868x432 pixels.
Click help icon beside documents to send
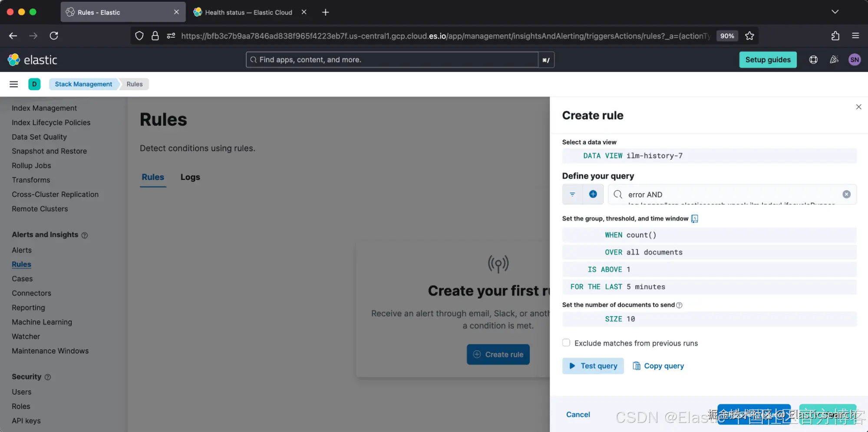click(x=679, y=305)
